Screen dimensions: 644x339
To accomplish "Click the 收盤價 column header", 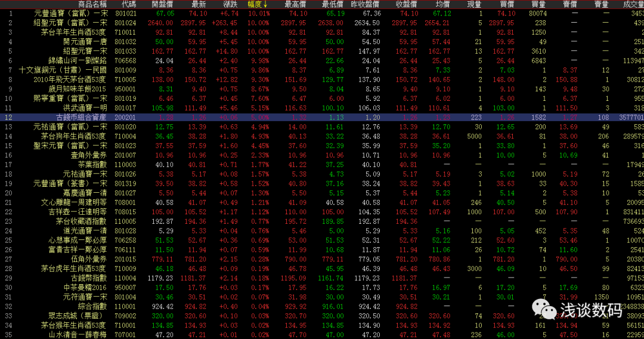I will click(407, 4).
